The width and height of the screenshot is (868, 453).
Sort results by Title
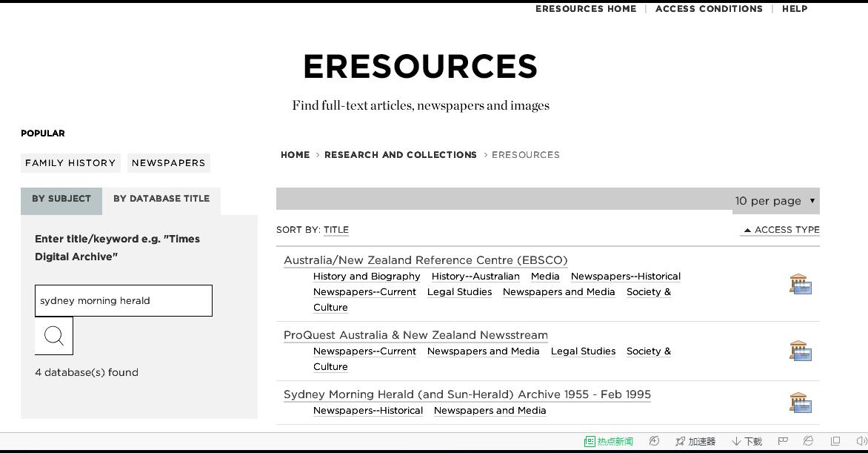[336, 230]
